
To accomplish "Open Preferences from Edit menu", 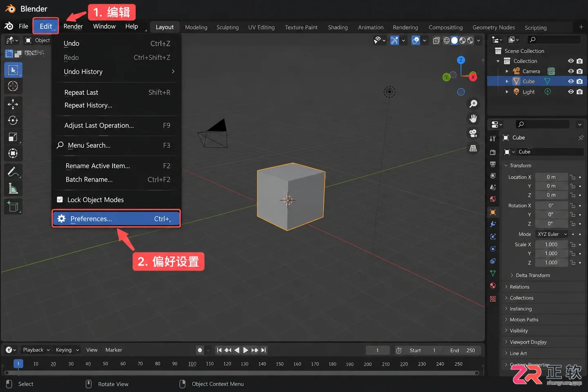I will coord(116,218).
